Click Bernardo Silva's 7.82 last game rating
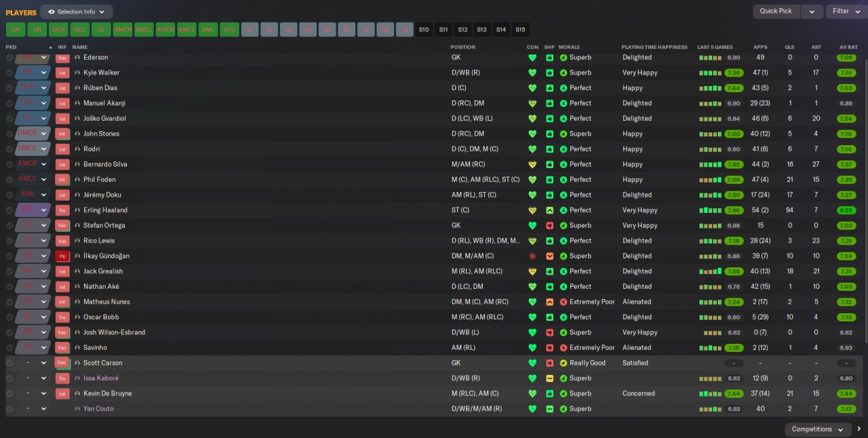 coord(734,164)
